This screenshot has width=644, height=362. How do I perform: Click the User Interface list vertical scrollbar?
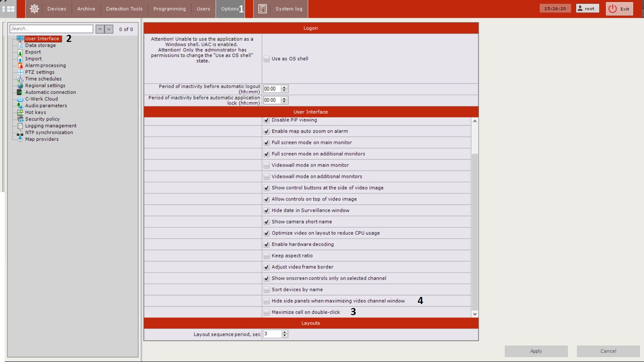(x=474, y=231)
